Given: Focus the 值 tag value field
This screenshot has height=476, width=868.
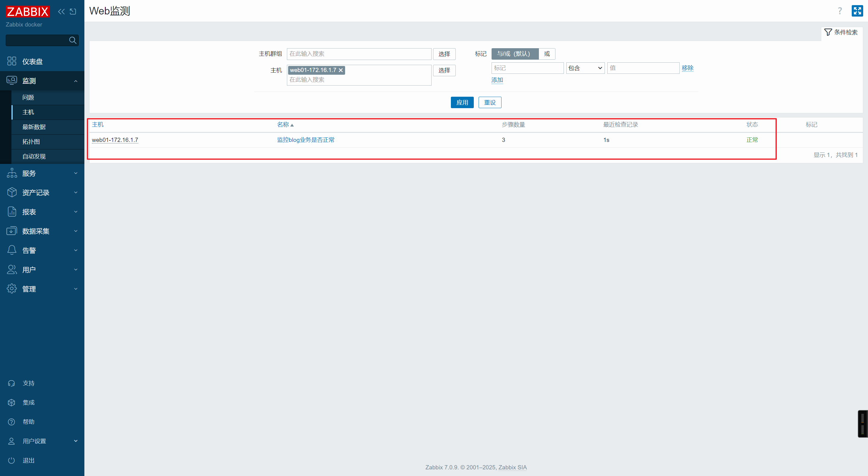Looking at the screenshot, I should [x=643, y=68].
